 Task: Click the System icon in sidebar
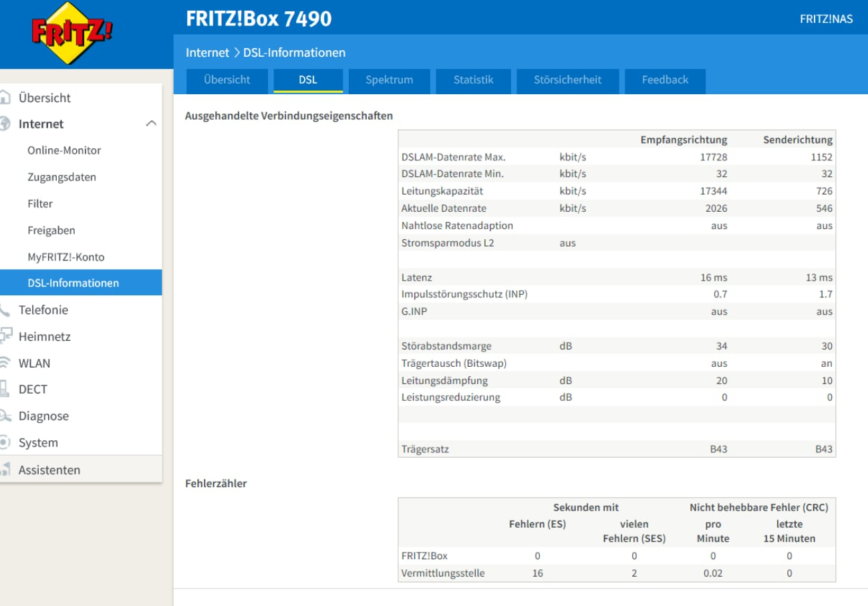(x=5, y=443)
